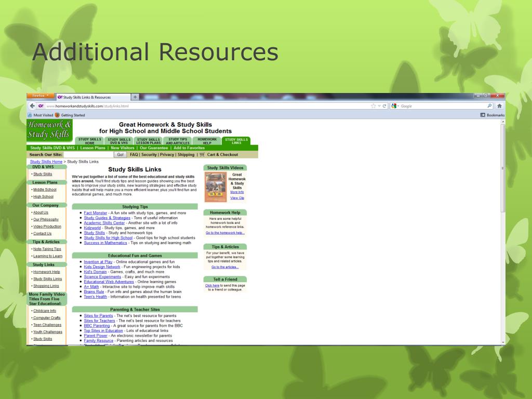Open the Parent Power link
The width and height of the screenshot is (532, 399).
[x=96, y=336]
